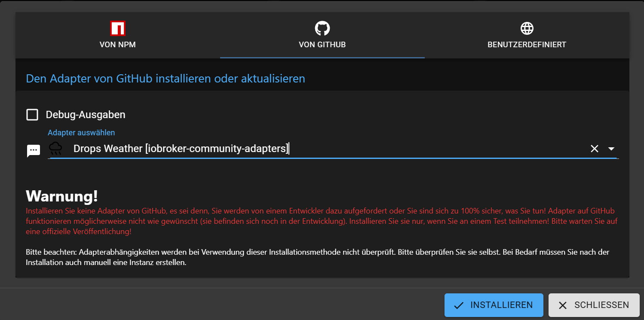Viewport: 644px width, 320px height.
Task: Click the GitHub octocat icon
Action: coord(322,28)
